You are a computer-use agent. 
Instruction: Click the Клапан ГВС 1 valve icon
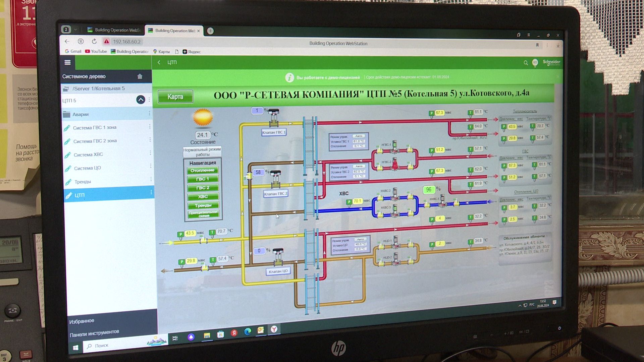pyautogui.click(x=274, y=117)
